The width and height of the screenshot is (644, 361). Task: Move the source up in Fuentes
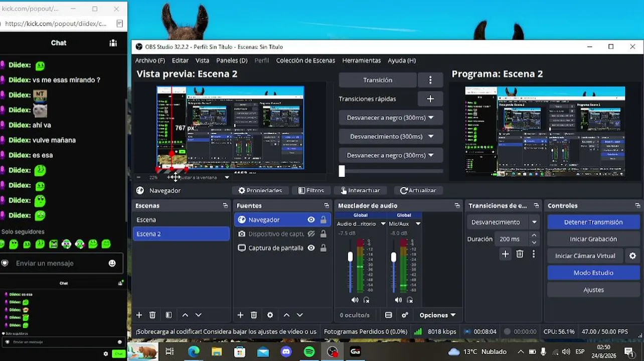tap(286, 315)
